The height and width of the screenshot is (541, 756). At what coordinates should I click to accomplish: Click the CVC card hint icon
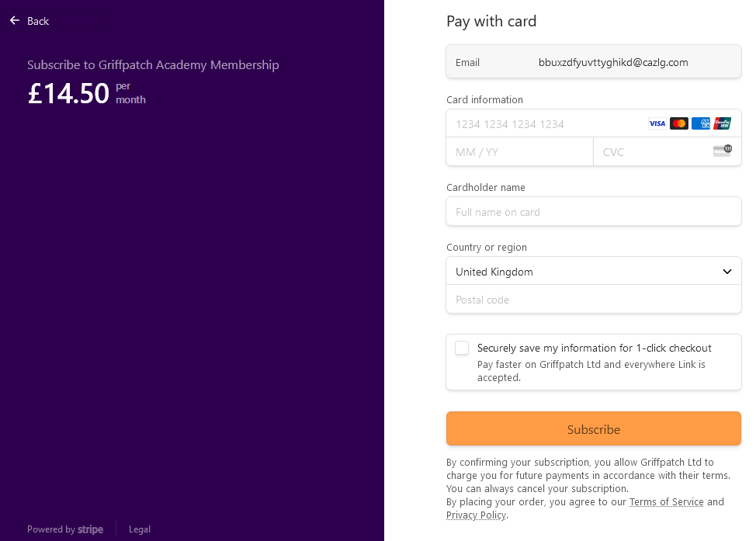pos(723,151)
